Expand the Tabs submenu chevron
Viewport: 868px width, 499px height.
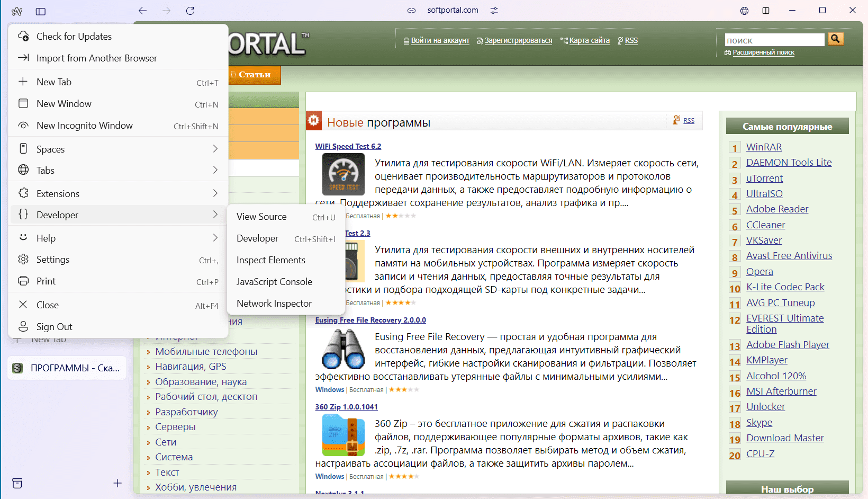tap(215, 170)
